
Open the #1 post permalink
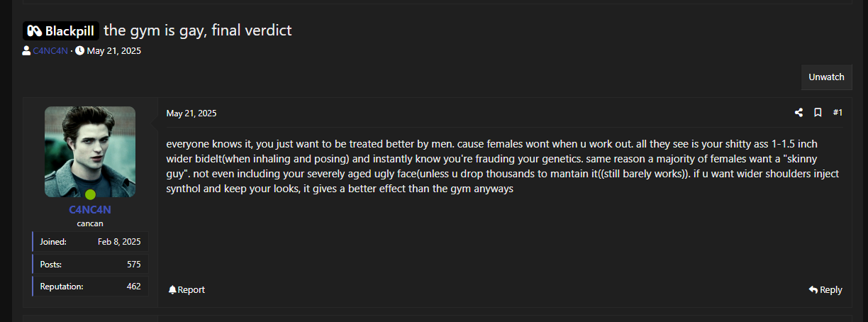click(x=838, y=113)
